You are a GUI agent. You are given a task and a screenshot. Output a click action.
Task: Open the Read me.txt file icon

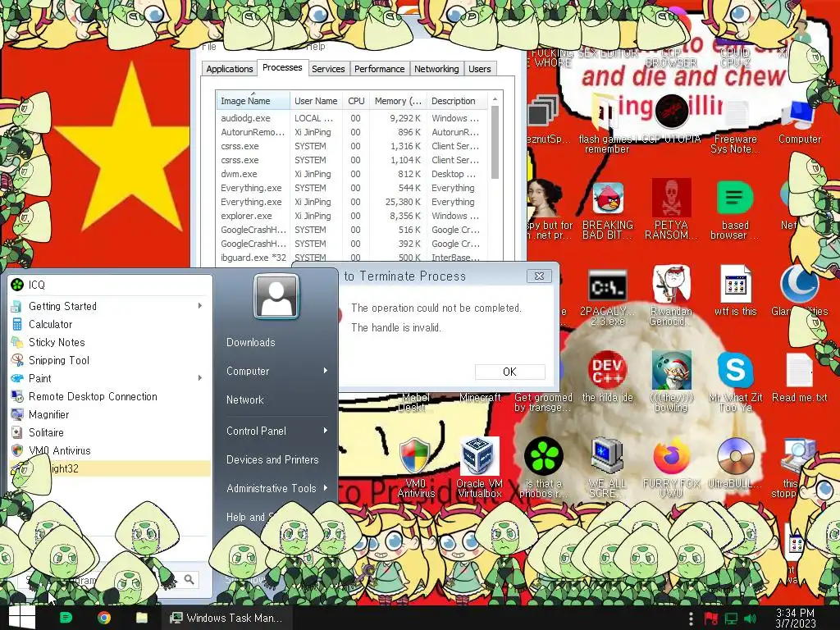coord(799,377)
